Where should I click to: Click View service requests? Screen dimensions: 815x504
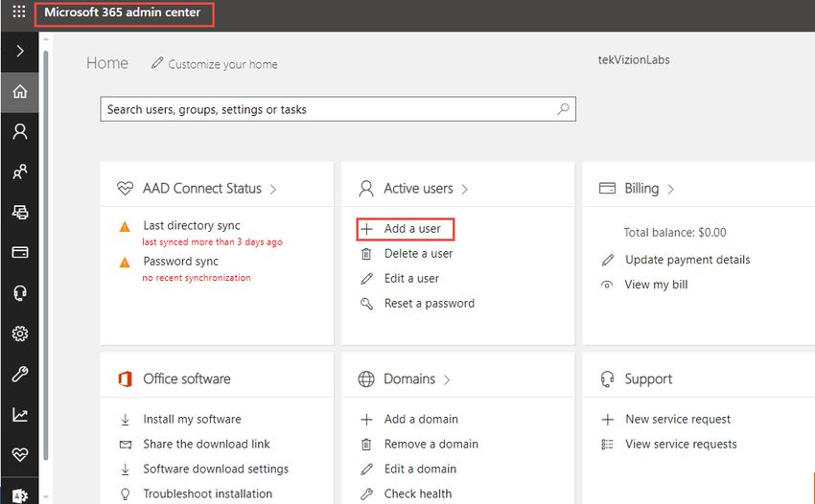(681, 445)
